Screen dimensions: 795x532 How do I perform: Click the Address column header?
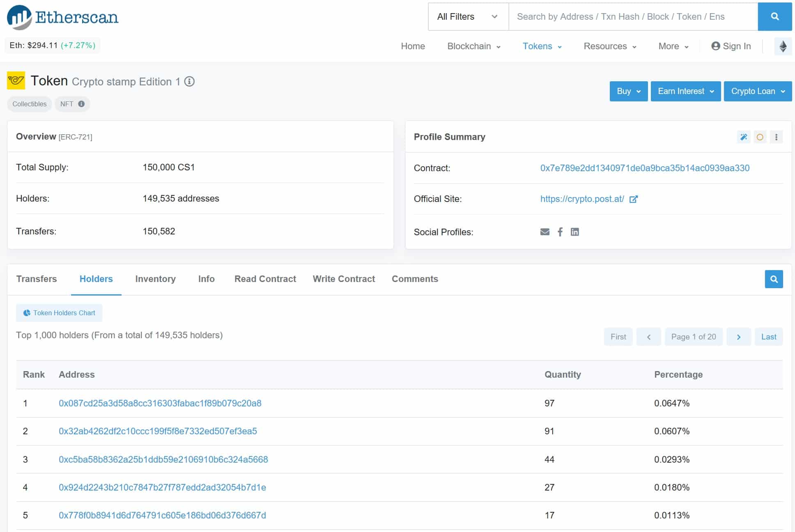[x=77, y=374]
